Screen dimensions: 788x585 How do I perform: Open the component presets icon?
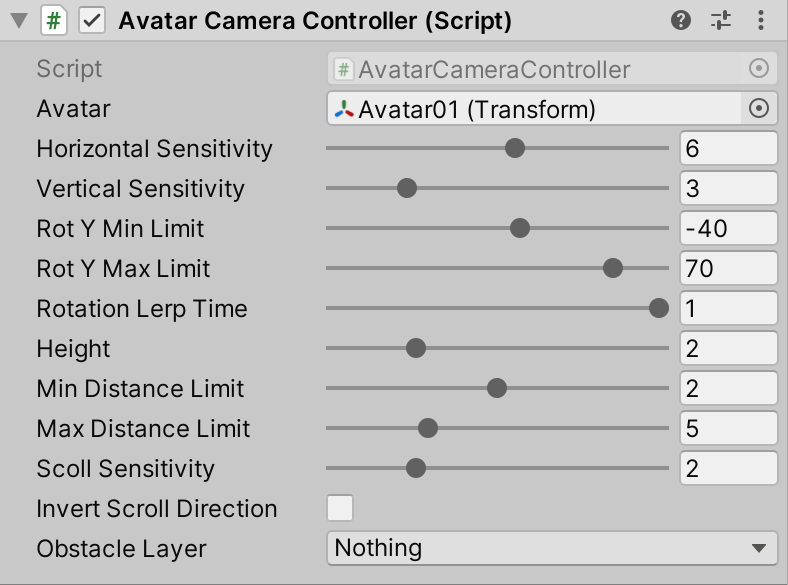point(721,20)
